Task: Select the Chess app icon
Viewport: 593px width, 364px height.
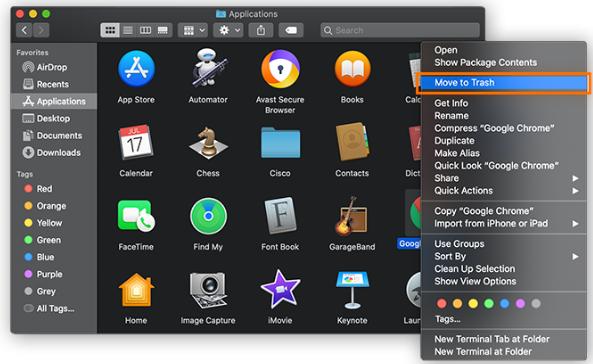Action: 208,143
